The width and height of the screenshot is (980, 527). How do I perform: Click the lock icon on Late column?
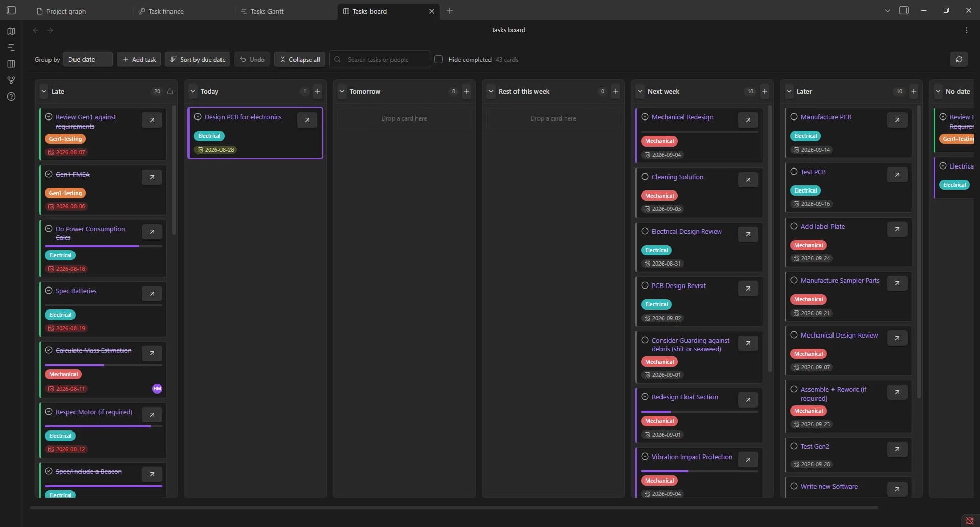point(170,91)
